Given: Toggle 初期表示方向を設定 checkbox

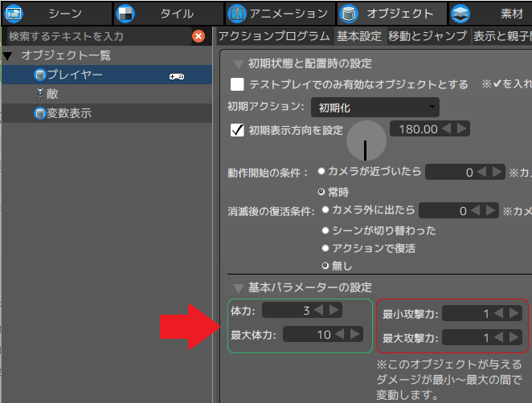Looking at the screenshot, I should tap(237, 130).
